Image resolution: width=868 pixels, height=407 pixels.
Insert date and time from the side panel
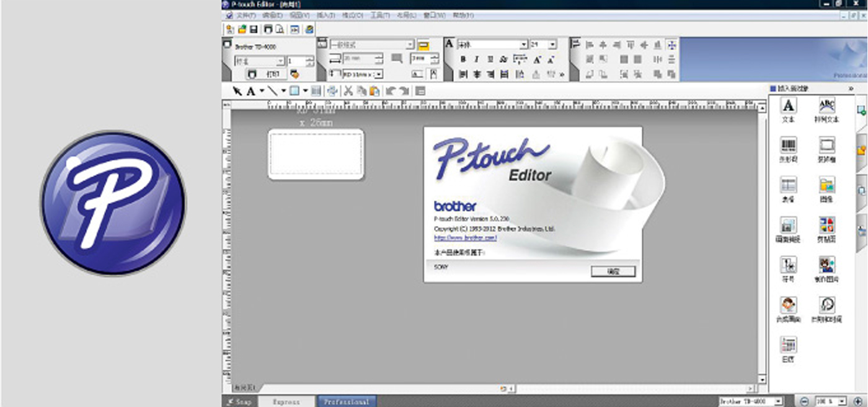click(827, 309)
